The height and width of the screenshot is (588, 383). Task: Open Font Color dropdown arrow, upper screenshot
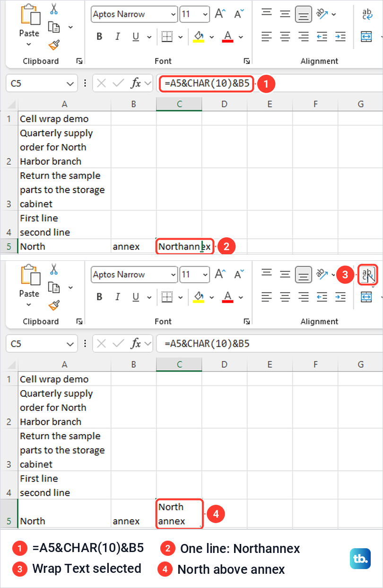click(241, 36)
